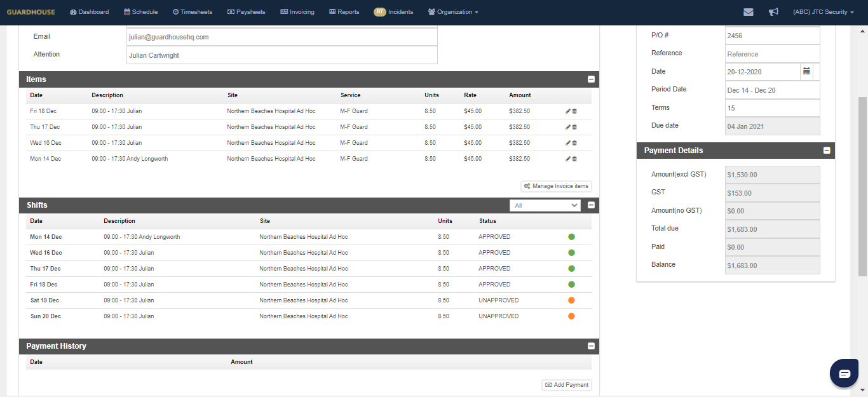Screen dimensions: 868x397
Task: Click into the Email field
Action: point(282,37)
